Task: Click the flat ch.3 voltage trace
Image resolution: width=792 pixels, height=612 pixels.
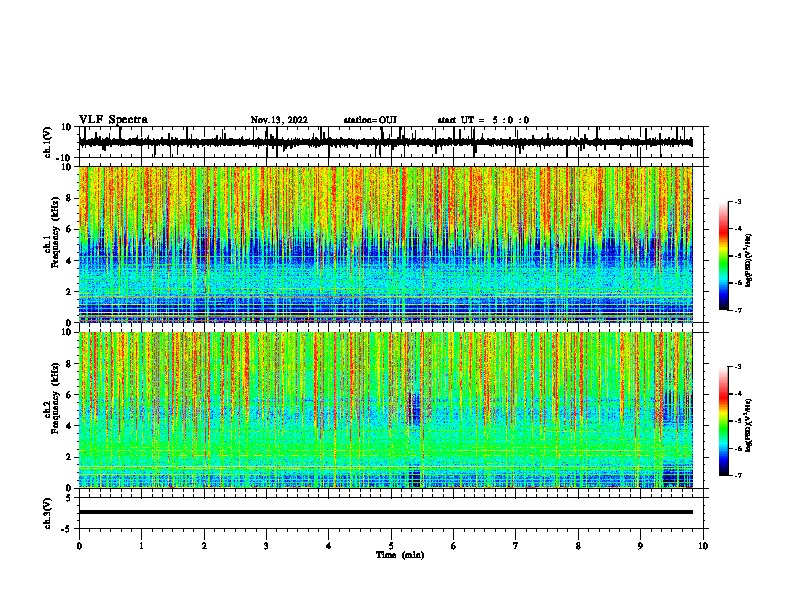Action: (385, 512)
